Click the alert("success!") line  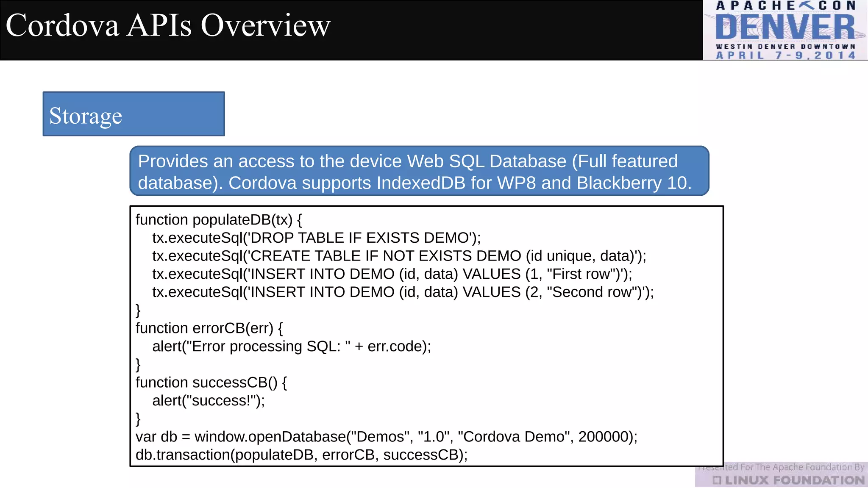209,401
